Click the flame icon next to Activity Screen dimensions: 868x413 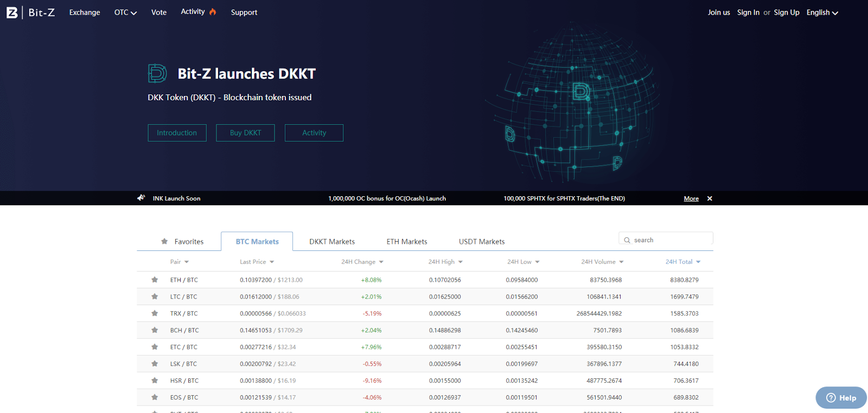pos(213,11)
